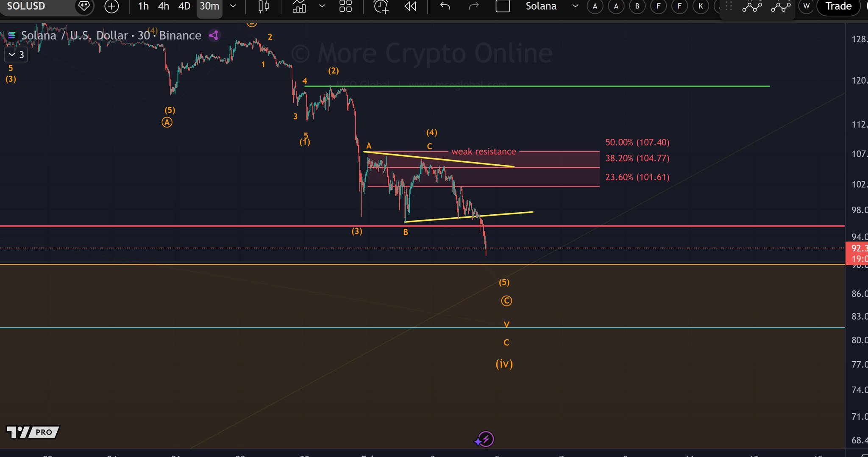Create an alert with the clock icon
Image resolution: width=868 pixels, height=457 pixels.
[x=381, y=6]
